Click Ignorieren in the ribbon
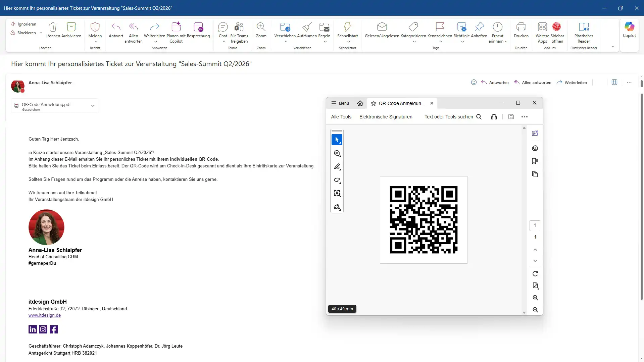Screen dimensions: 644x362 coord(23,24)
